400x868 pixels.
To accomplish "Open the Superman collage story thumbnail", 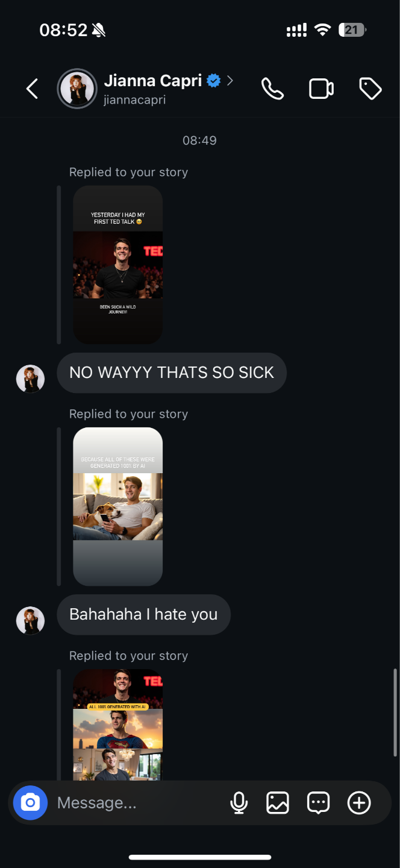I will tap(118, 725).
